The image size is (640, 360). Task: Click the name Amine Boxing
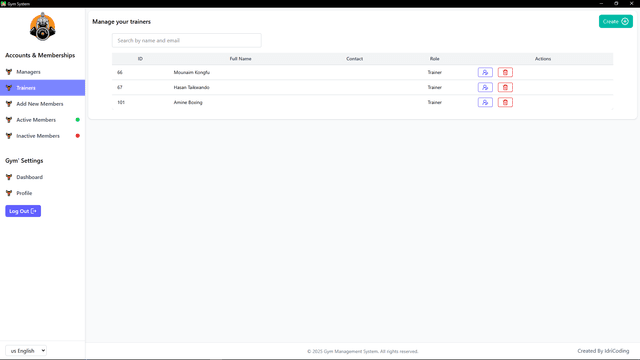click(188, 102)
